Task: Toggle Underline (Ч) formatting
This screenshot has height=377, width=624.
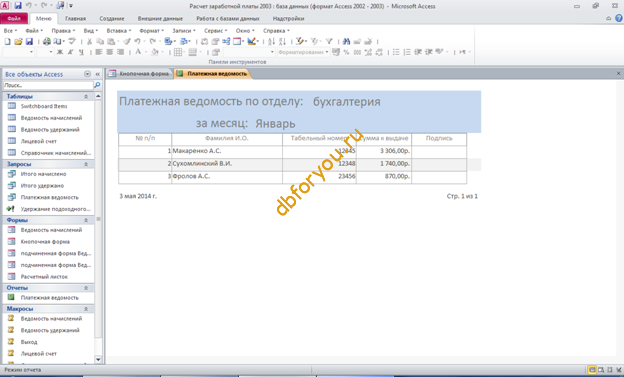Action: [x=81, y=52]
